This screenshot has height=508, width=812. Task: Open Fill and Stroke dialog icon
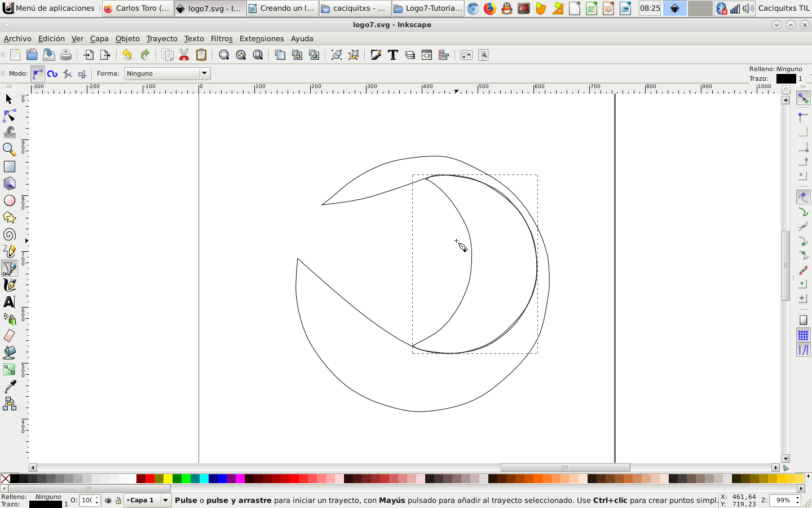[x=376, y=55]
